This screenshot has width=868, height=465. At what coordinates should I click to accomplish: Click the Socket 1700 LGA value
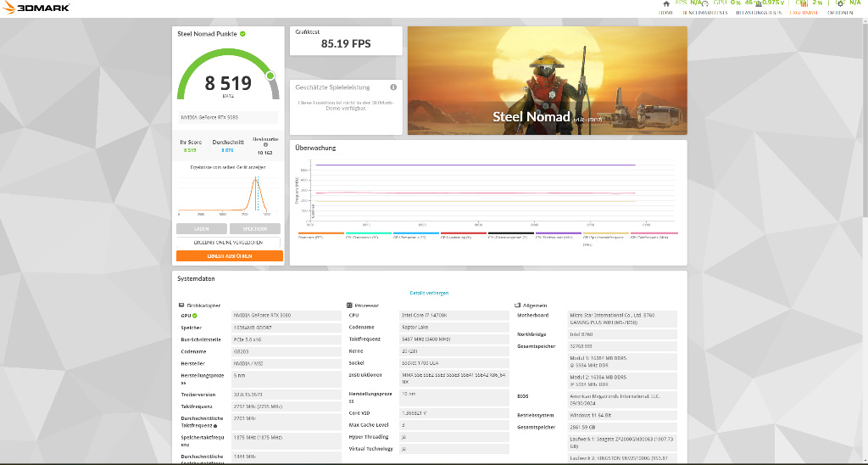click(x=454, y=363)
